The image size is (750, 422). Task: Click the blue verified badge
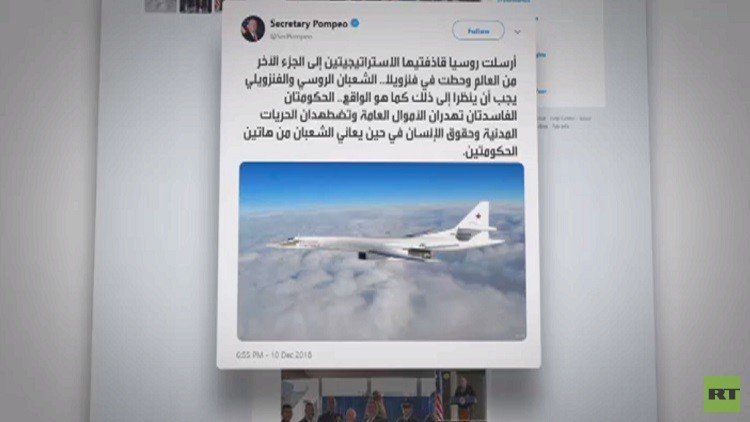coord(355,22)
